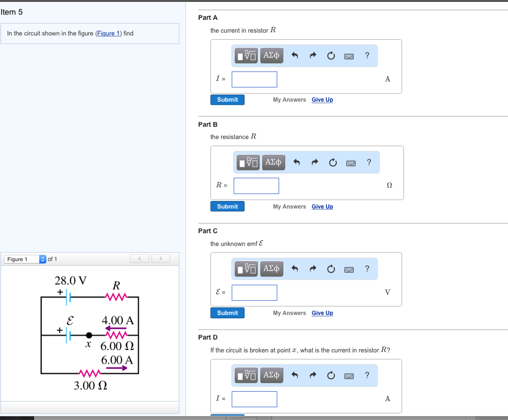Click the refresh icon in Part B toolbar

(333, 162)
